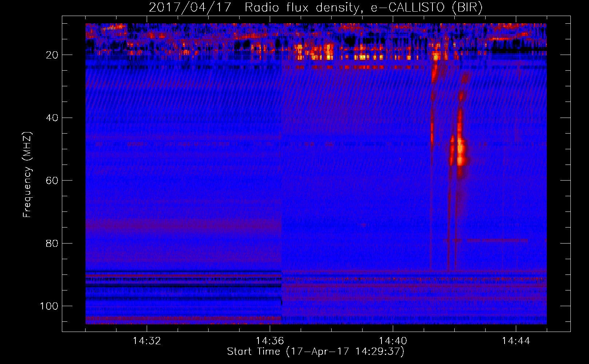
Task: Click the 80 frequency tick label
Action: [52, 243]
